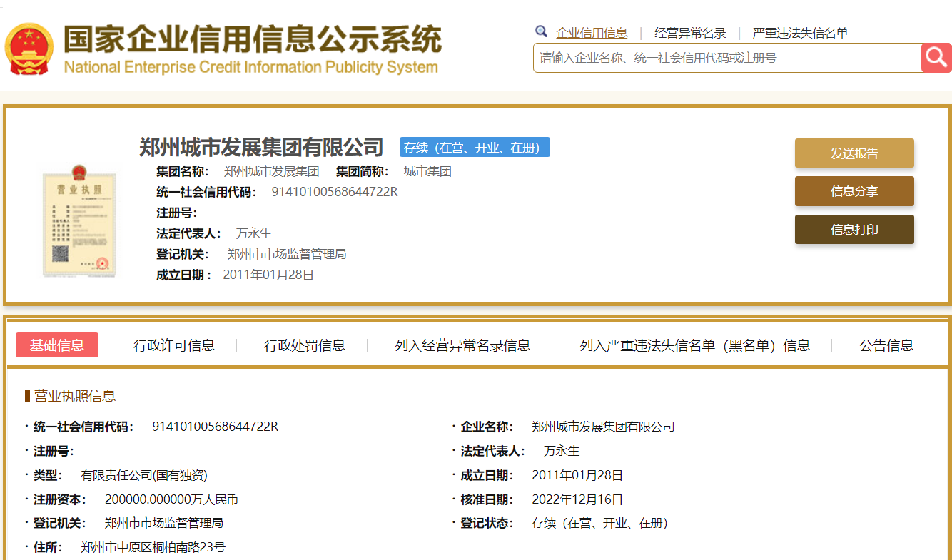
Task: Click 法定代表人 value in license info section
Action: 562,451
